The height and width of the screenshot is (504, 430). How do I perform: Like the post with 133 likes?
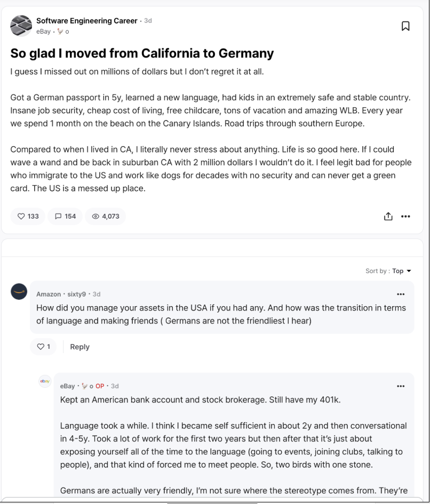[x=28, y=216]
